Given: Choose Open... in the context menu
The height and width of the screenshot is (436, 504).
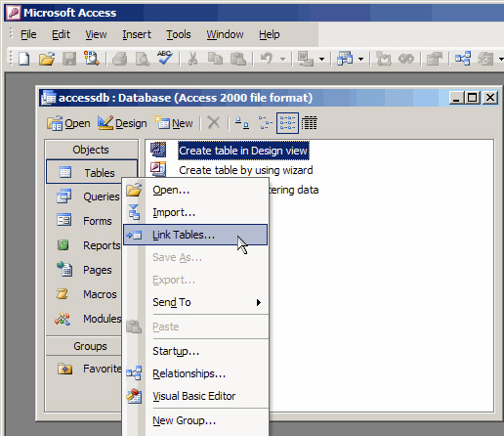Looking at the screenshot, I should 195,190.
